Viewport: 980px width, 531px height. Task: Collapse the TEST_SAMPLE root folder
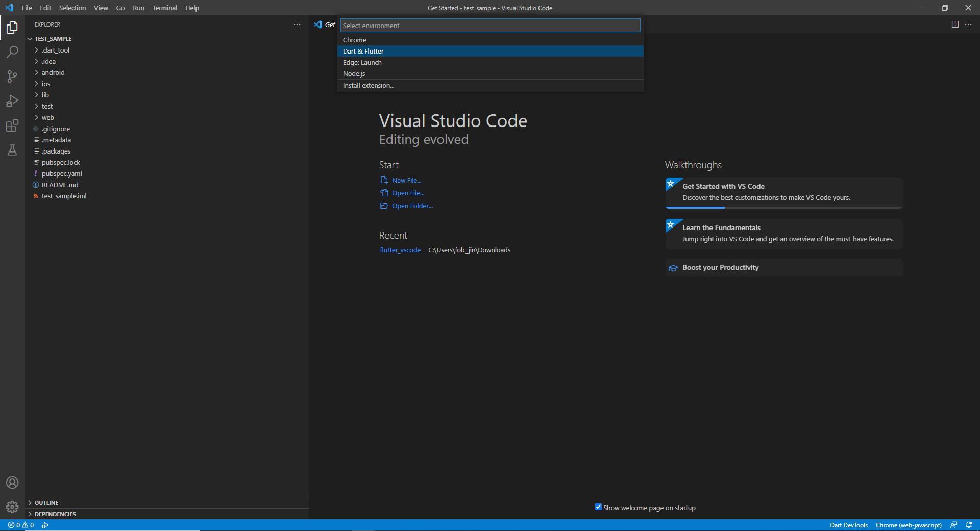pyautogui.click(x=30, y=39)
